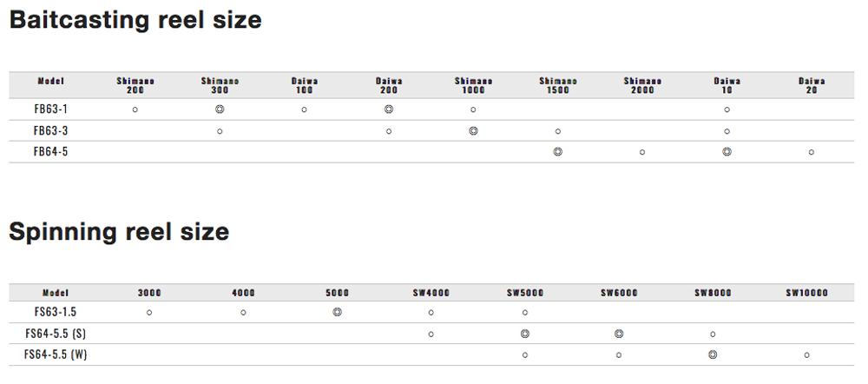The height and width of the screenshot is (384, 868).
Task: Select the FB63-3 row label
Action: click(51, 130)
